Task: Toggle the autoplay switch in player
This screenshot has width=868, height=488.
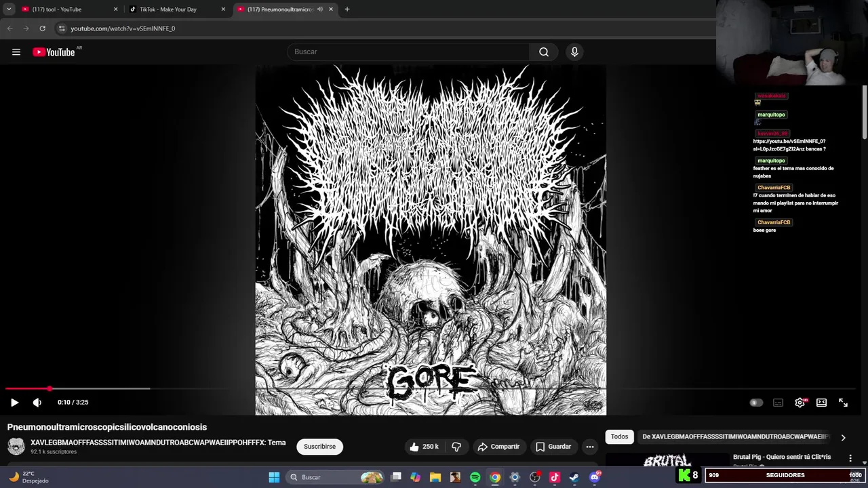Action: (x=756, y=403)
